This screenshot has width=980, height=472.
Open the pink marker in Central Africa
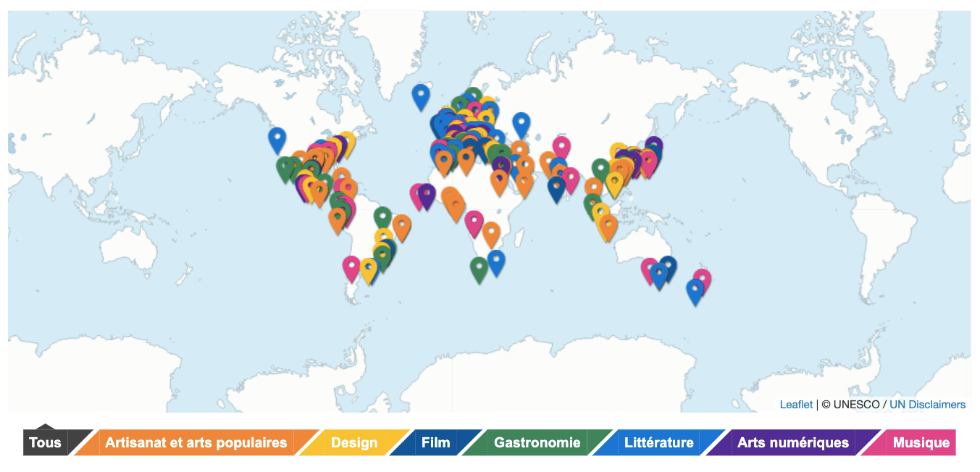(x=474, y=223)
